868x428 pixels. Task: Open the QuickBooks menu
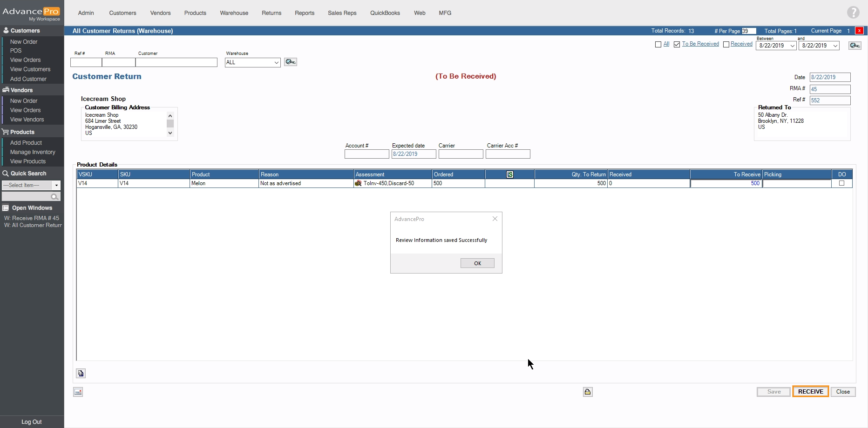(385, 13)
